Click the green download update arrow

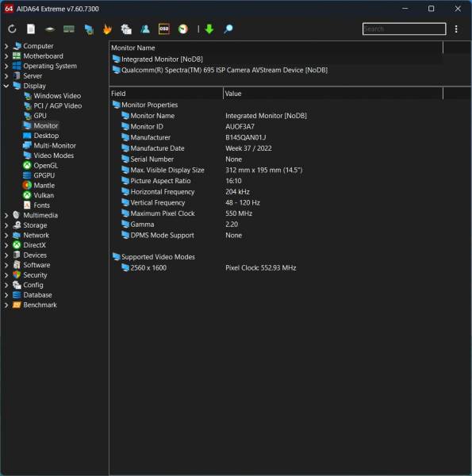click(x=209, y=29)
